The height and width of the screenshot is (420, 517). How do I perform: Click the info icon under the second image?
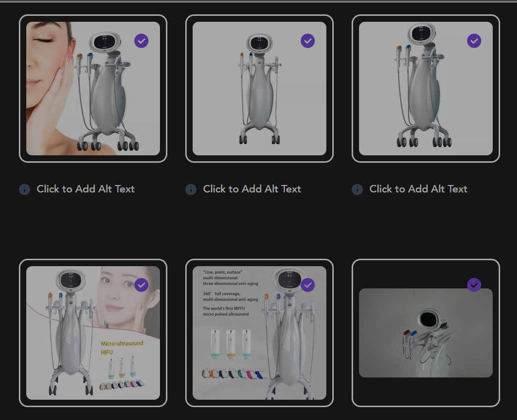[191, 189]
